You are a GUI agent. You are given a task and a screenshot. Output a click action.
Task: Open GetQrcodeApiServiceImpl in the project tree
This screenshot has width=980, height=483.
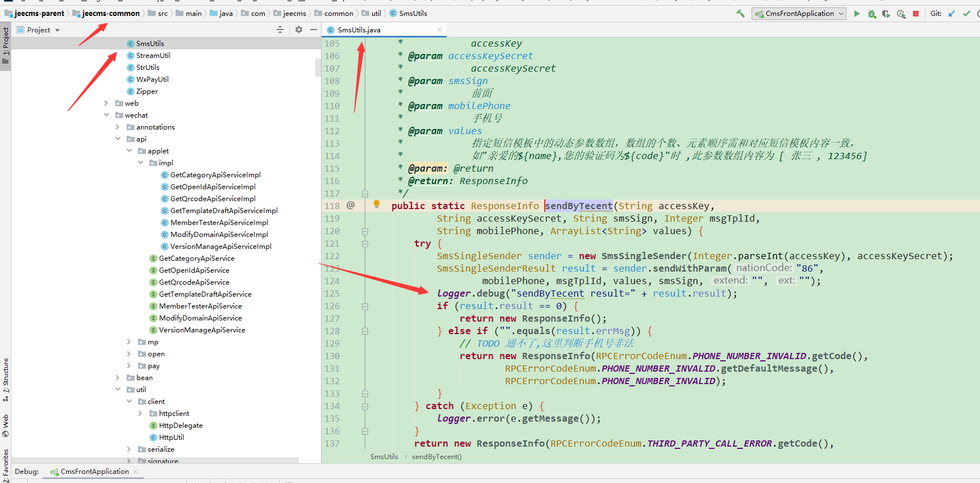[x=212, y=199]
